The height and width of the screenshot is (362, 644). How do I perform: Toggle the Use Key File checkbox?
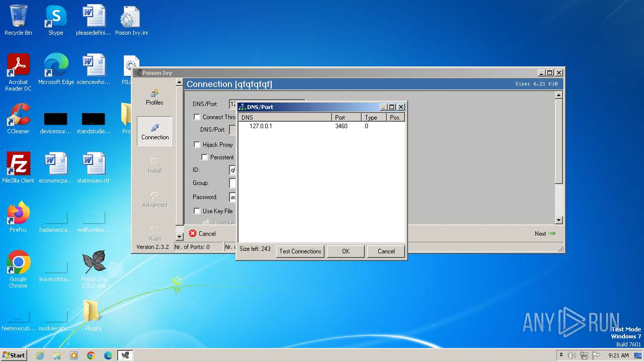(197, 211)
